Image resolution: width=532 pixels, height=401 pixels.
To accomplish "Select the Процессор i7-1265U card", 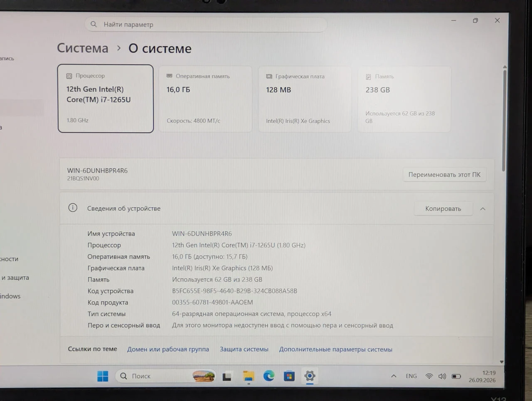I will (x=106, y=99).
